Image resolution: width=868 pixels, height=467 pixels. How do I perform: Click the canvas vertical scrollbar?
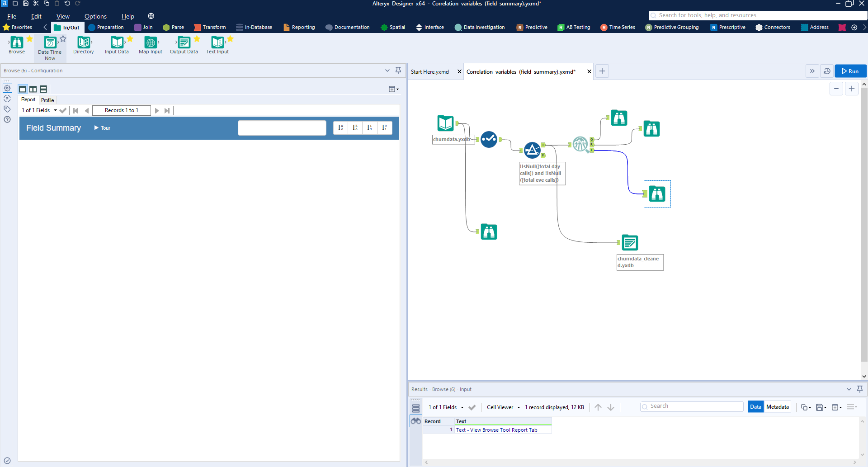864,226
